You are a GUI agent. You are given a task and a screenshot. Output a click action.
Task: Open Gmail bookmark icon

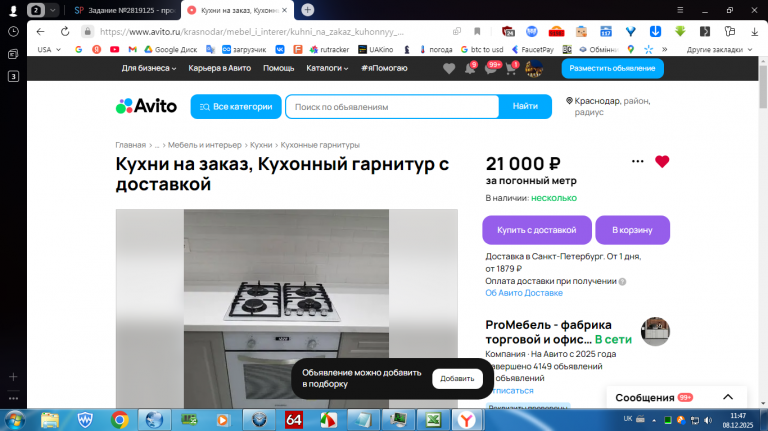(x=132, y=49)
